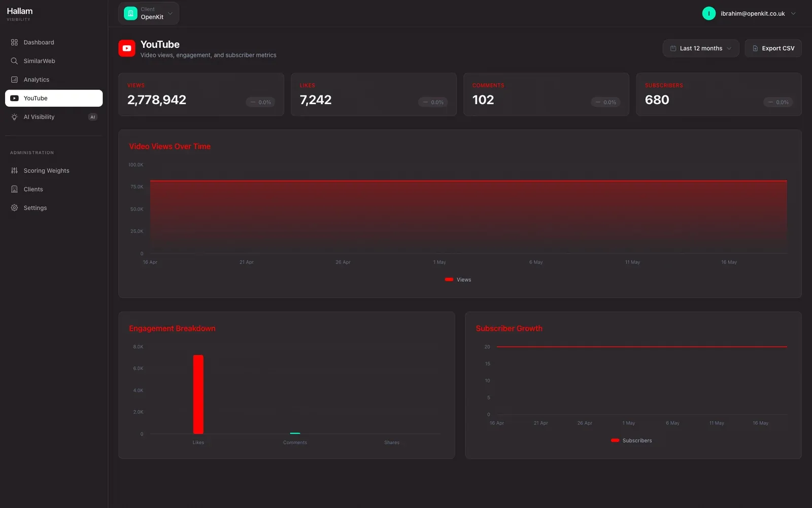Click the YouTube page heading text
This screenshot has width=812, height=508.
pyautogui.click(x=160, y=44)
